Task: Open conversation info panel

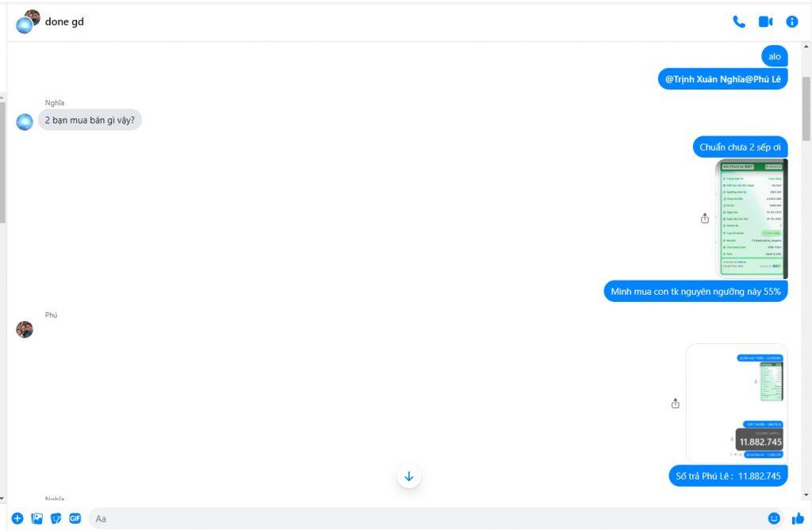Action: 792,21
